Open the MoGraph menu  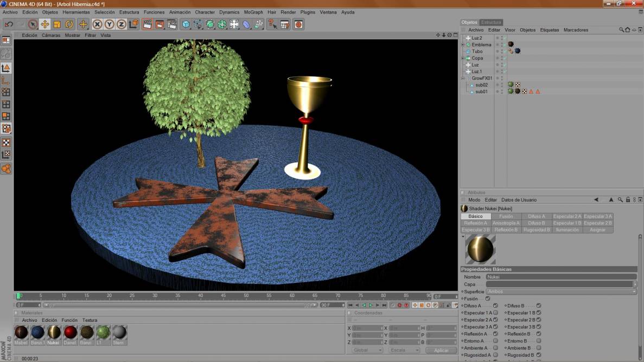(x=253, y=12)
